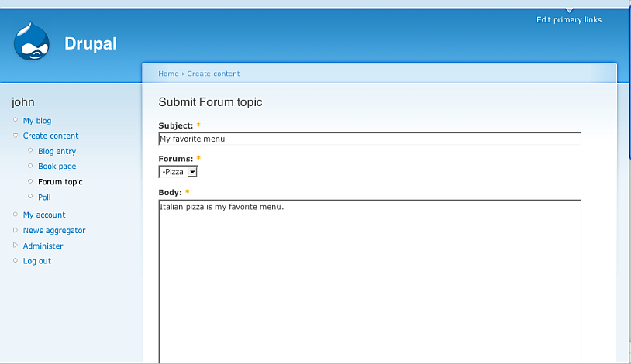Screen dimensions: 631x364
Task: Collapse the Create content menu triangle
Action: 16,136
